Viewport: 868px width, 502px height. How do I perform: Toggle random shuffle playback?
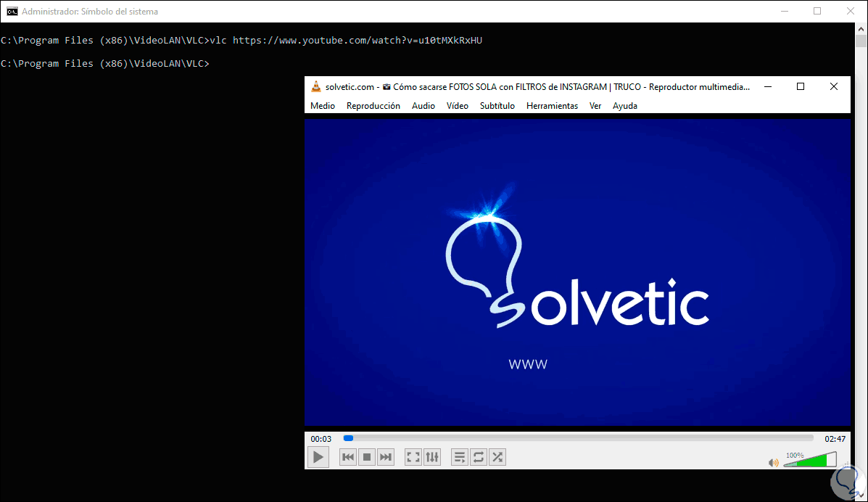coord(497,457)
